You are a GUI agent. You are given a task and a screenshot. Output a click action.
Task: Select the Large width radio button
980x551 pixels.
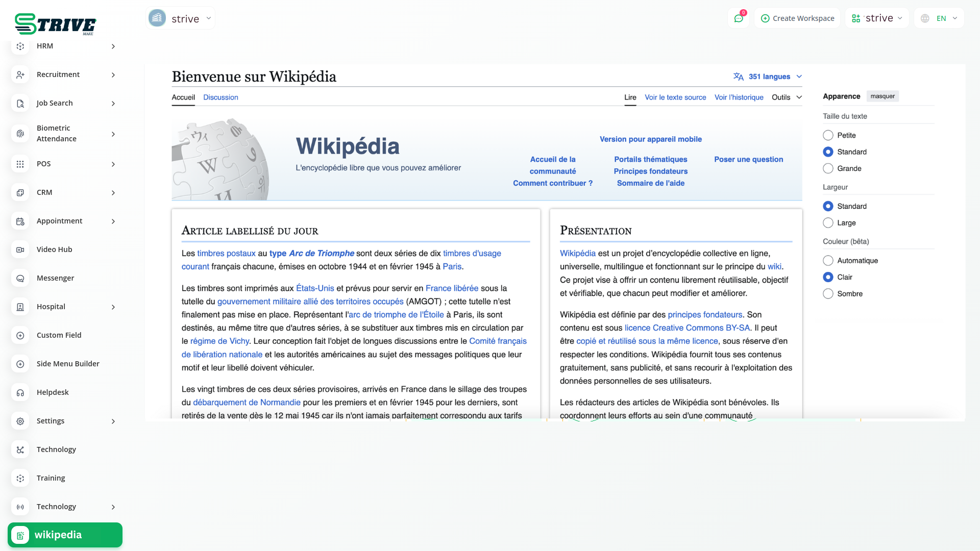click(828, 223)
